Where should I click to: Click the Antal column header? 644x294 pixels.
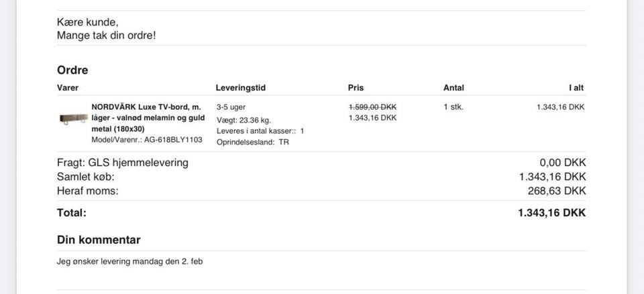coord(454,88)
